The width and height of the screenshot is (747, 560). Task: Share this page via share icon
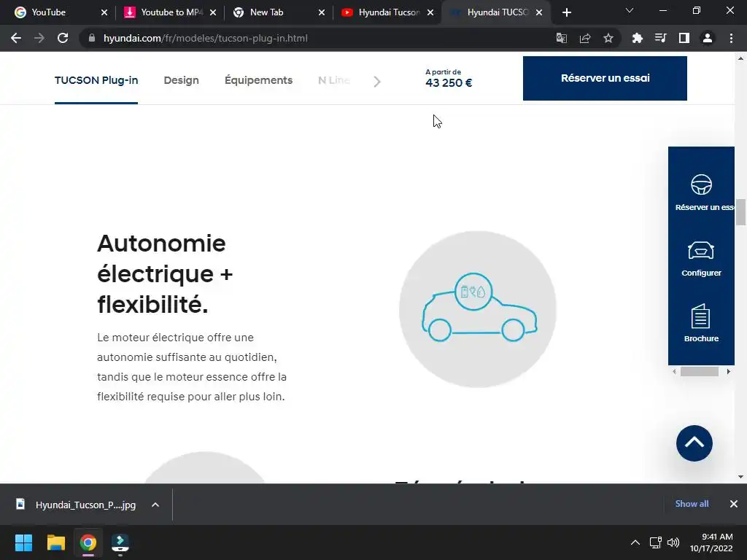point(585,38)
